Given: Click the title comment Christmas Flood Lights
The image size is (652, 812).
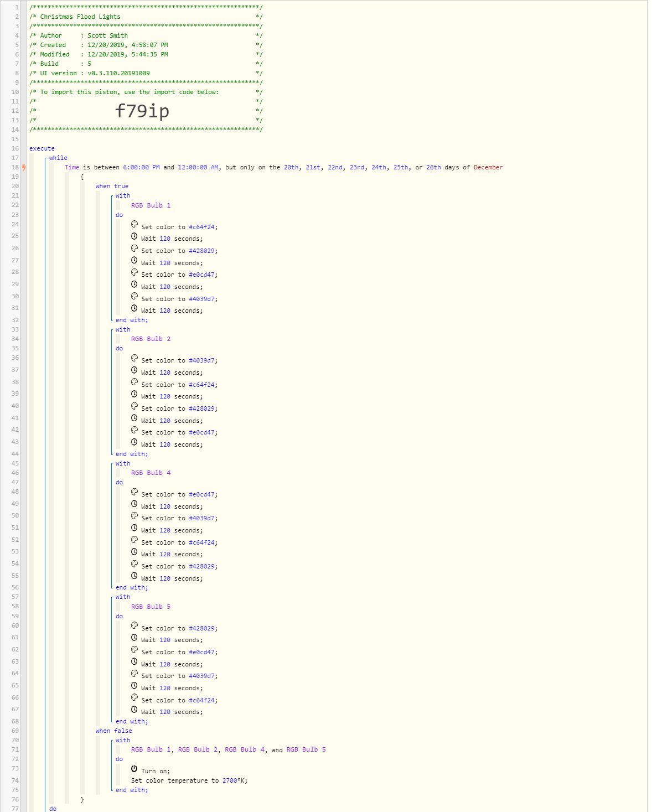Looking at the screenshot, I should [x=80, y=17].
